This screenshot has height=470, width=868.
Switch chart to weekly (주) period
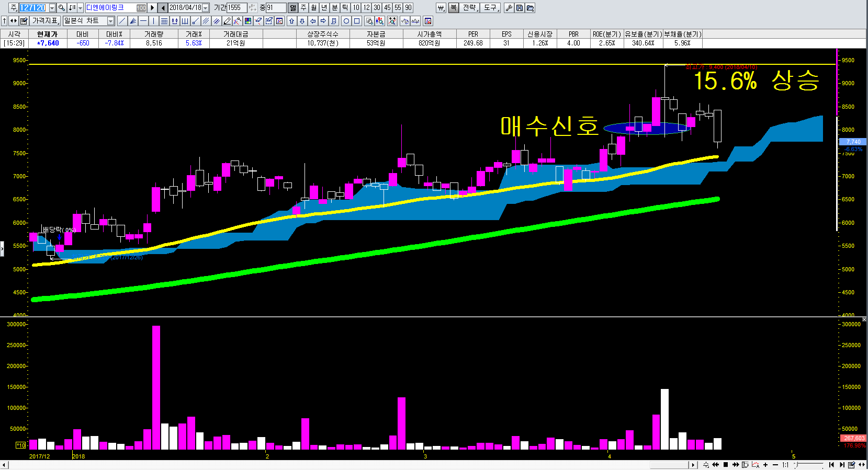point(303,8)
